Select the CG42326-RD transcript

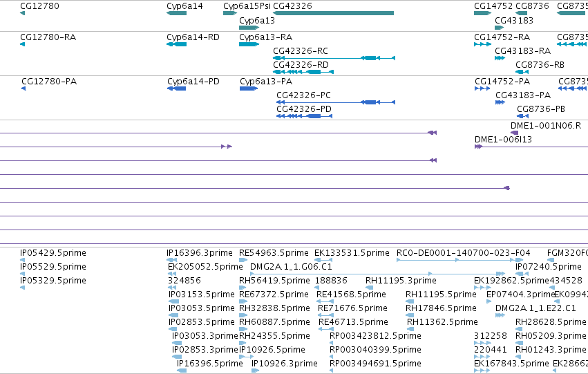tap(303, 72)
